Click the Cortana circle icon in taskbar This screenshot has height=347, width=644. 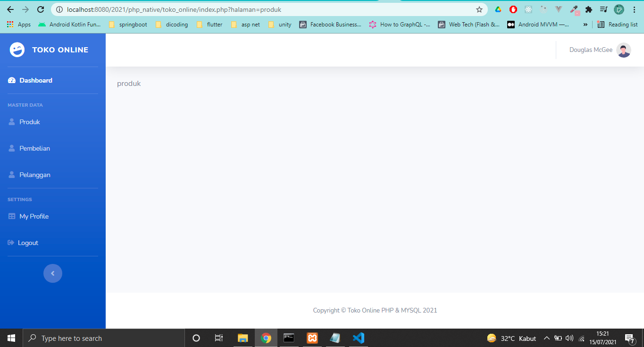196,338
